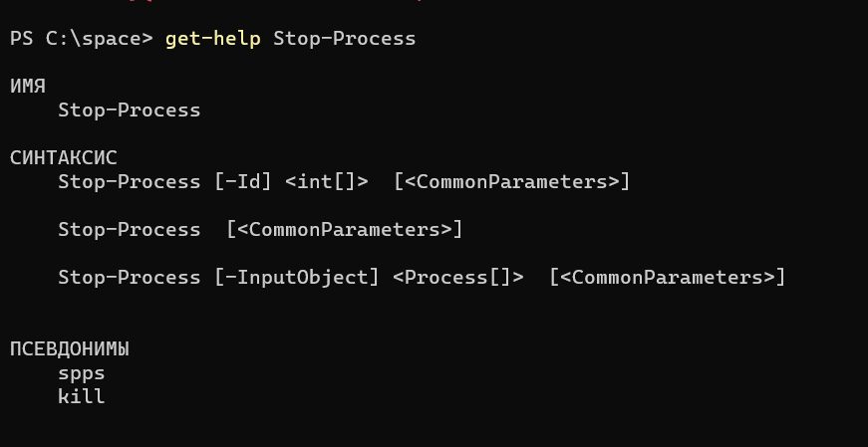The width and height of the screenshot is (868, 447).
Task: Click the [-InputObject] parameter text
Action: click(297, 277)
